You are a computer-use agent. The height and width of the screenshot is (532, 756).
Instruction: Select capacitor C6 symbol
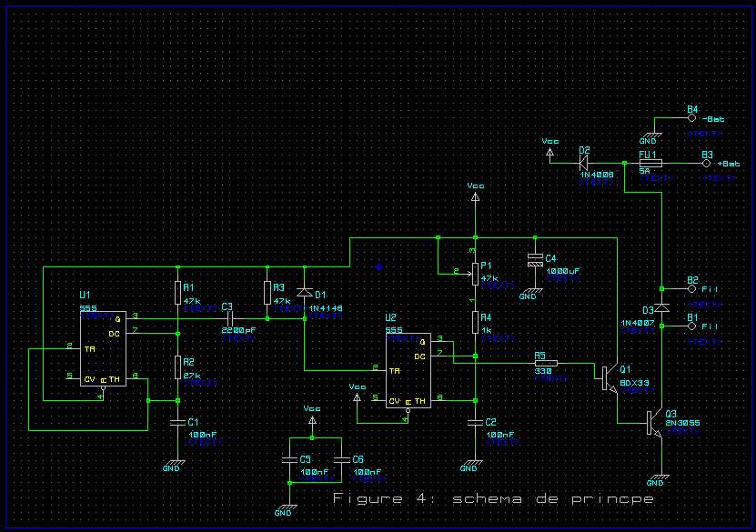342,460
